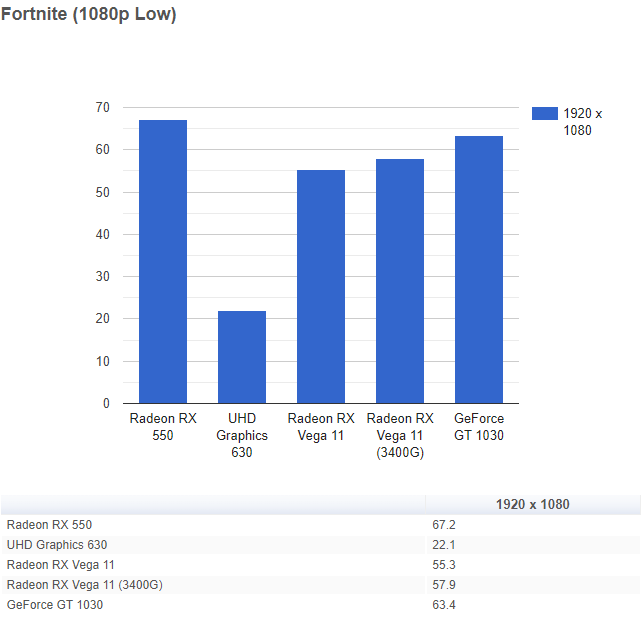Click the value 22.1 in the table
This screenshot has width=642, height=621.
[x=444, y=544]
